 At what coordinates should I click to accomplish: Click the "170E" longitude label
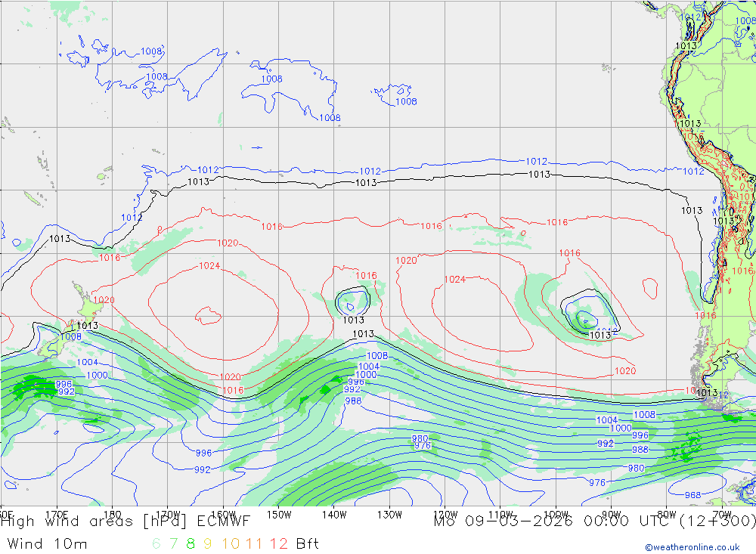click(57, 515)
